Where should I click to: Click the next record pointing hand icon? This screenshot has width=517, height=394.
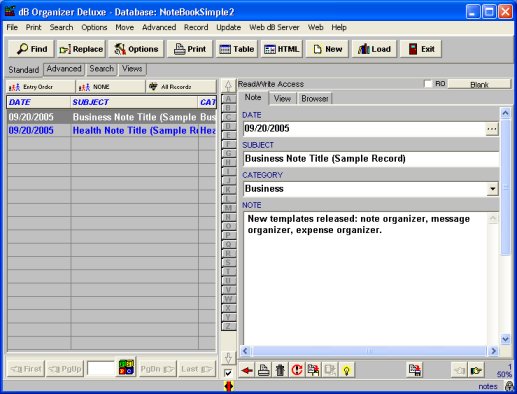click(x=476, y=370)
